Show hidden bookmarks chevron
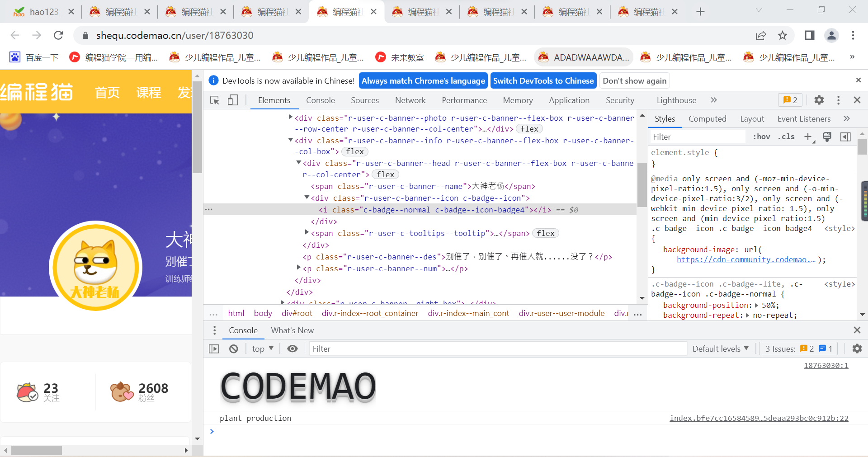The height and width of the screenshot is (457, 868). (852, 57)
